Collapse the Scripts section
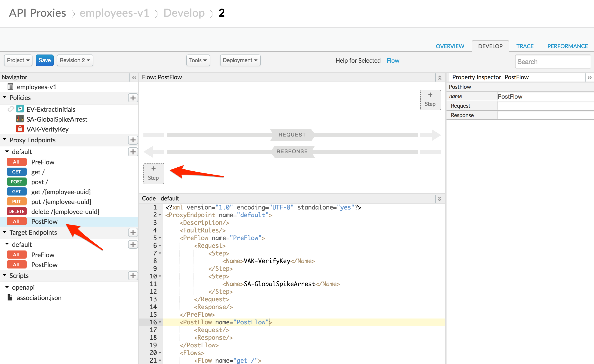This screenshot has height=364, width=594. 5,275
